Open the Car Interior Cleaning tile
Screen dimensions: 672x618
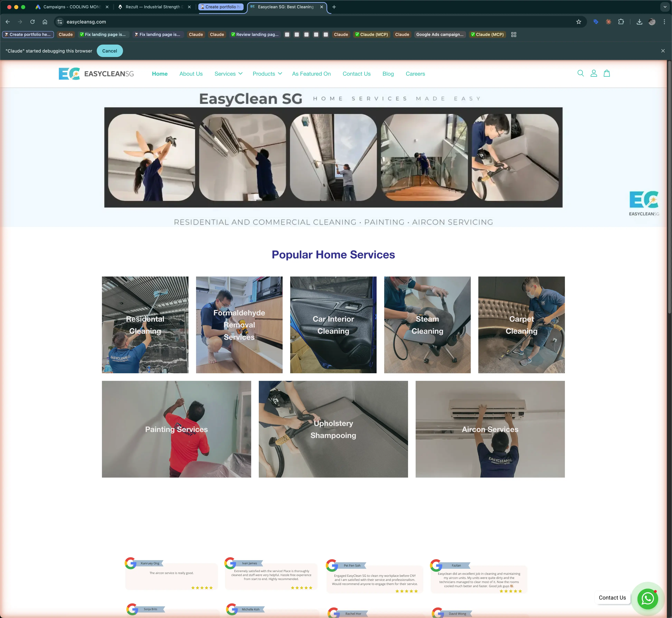coord(333,325)
